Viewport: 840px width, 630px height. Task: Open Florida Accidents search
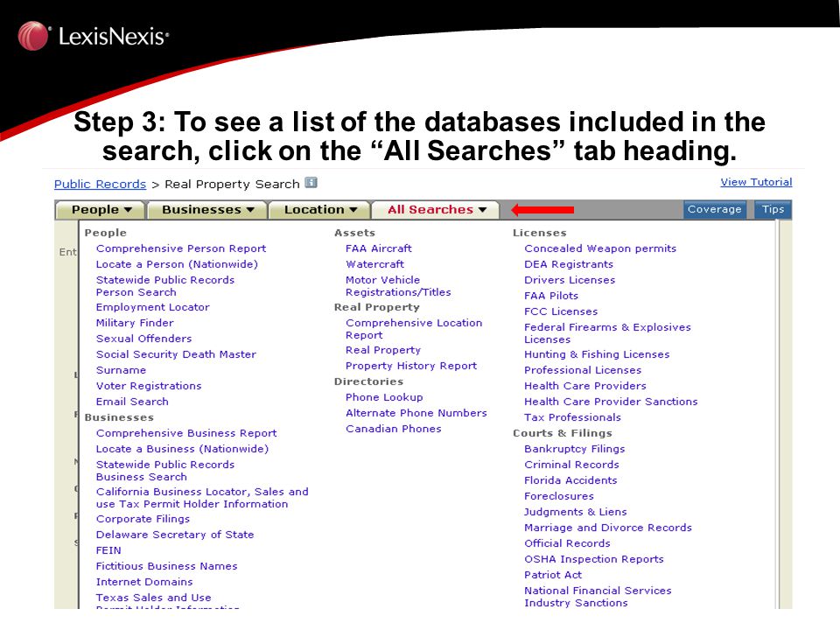pos(571,480)
